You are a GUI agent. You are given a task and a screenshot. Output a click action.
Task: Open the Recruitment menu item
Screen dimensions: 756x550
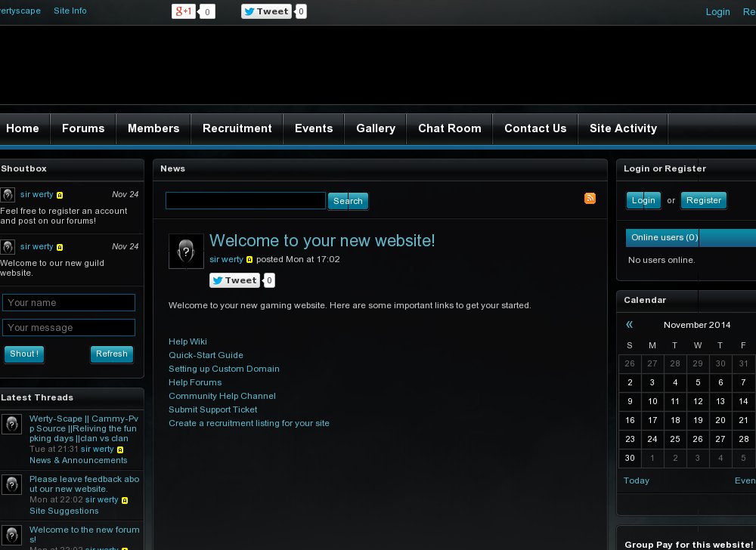click(x=237, y=128)
